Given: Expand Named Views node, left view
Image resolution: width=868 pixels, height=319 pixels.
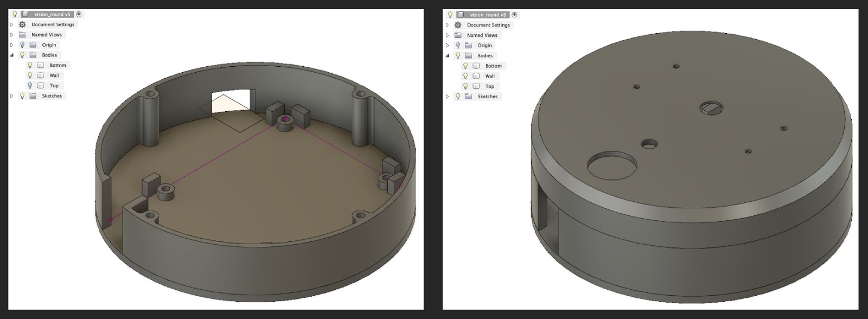Looking at the screenshot, I should 12,35.
